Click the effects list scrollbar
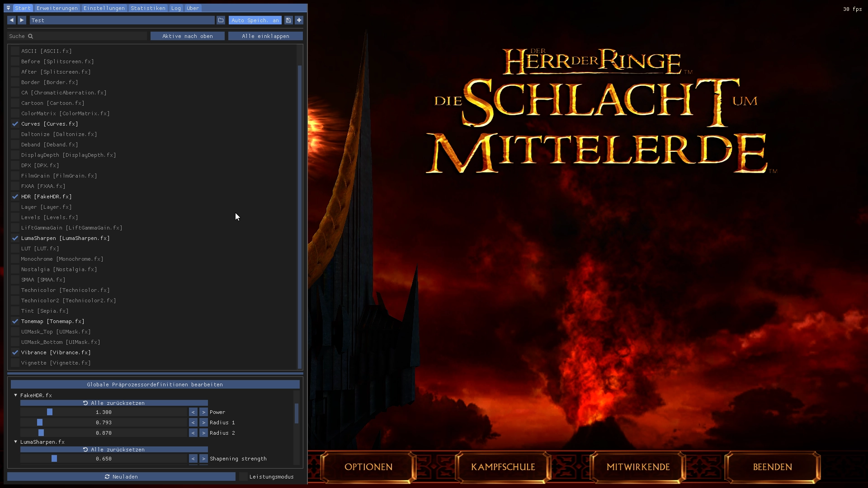This screenshot has width=868, height=488. tap(299, 217)
